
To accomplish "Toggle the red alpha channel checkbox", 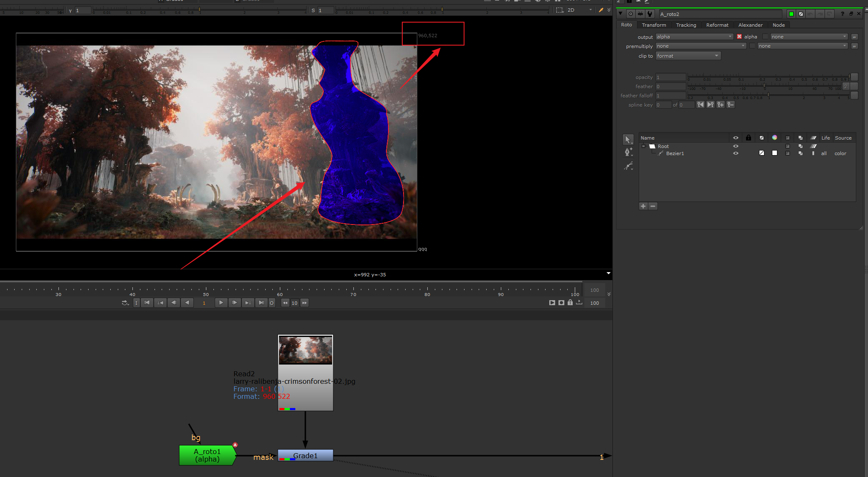I will tap(739, 37).
